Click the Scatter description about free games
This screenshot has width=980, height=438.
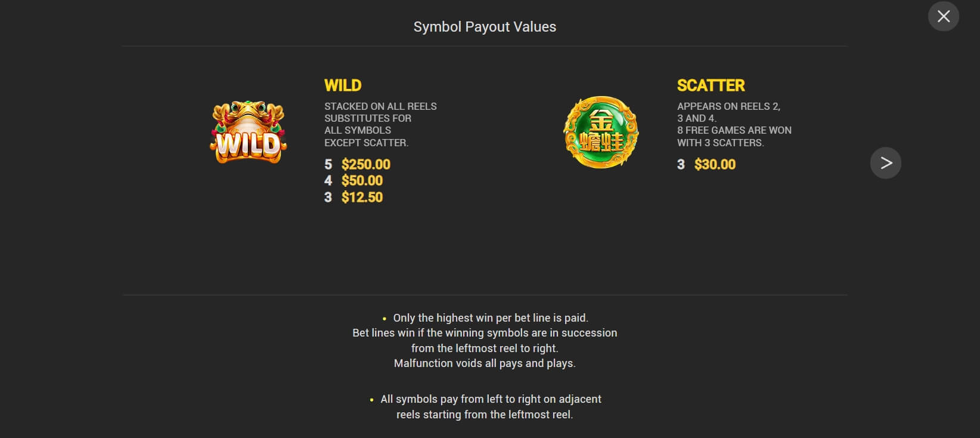coord(734,124)
